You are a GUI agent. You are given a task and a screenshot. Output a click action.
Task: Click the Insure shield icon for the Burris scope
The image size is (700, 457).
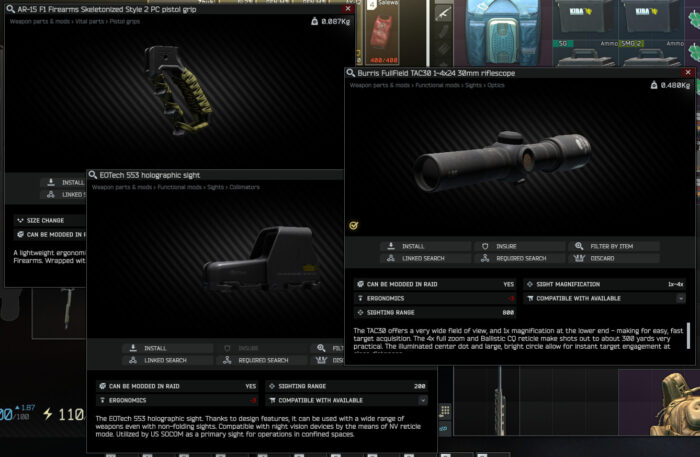coord(485,246)
